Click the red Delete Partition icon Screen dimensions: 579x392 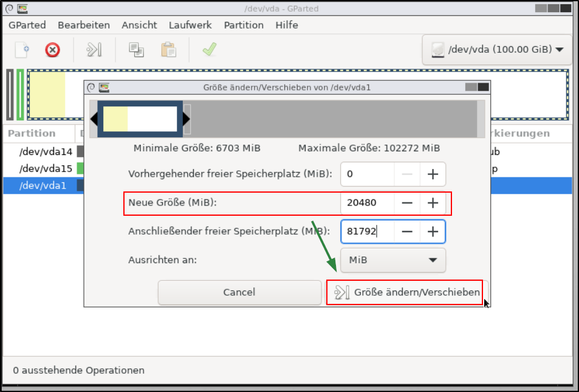pos(52,50)
